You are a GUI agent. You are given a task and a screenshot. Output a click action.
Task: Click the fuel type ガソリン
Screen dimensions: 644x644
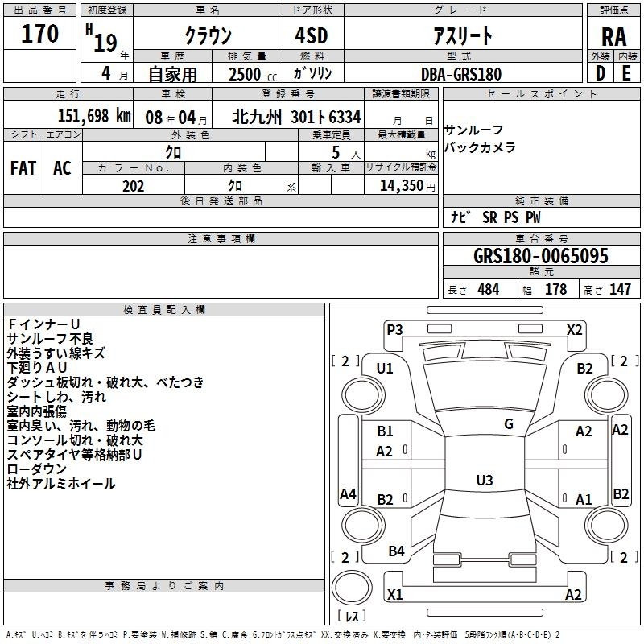(312, 73)
